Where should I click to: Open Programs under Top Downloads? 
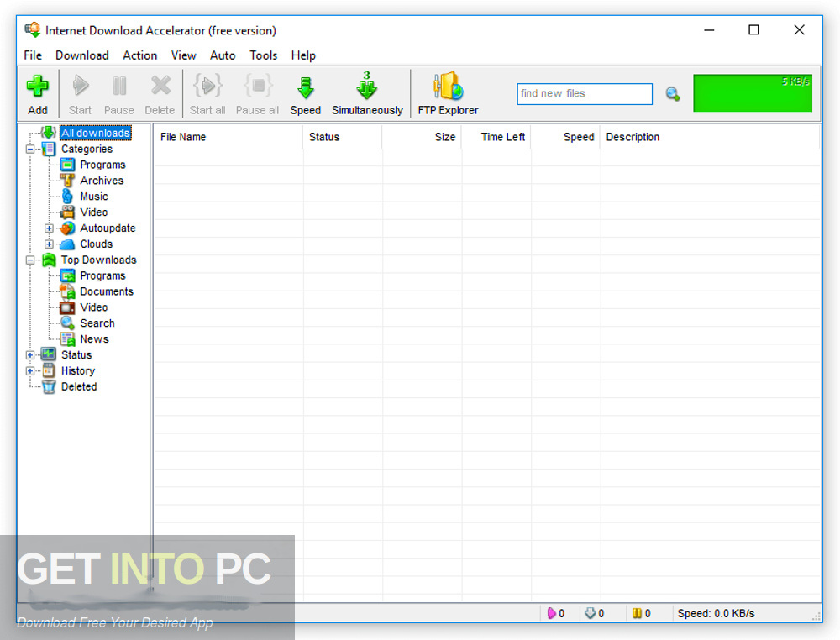(102, 275)
